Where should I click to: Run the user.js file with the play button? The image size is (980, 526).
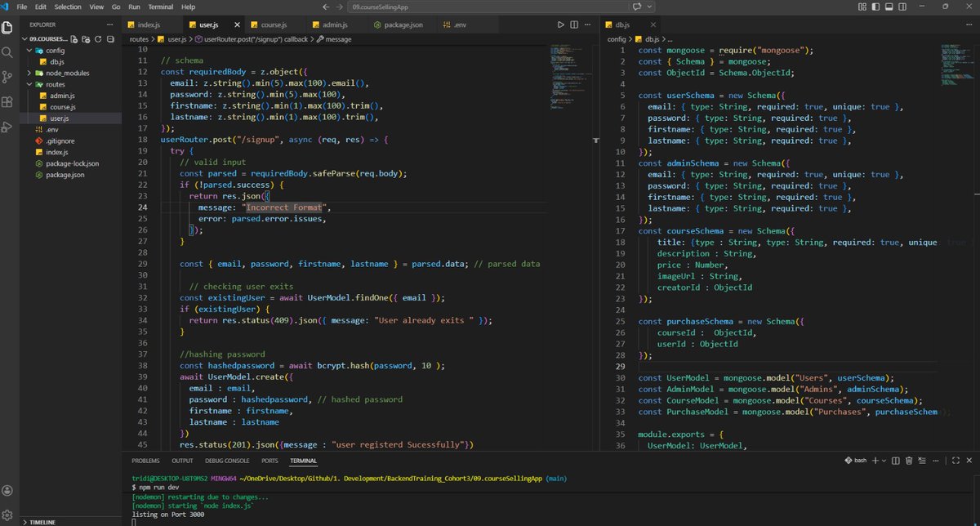[x=562, y=25]
